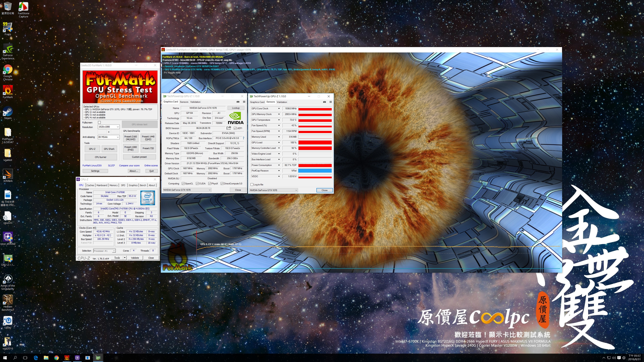Open cpuz.ini file on desktop

8,217
